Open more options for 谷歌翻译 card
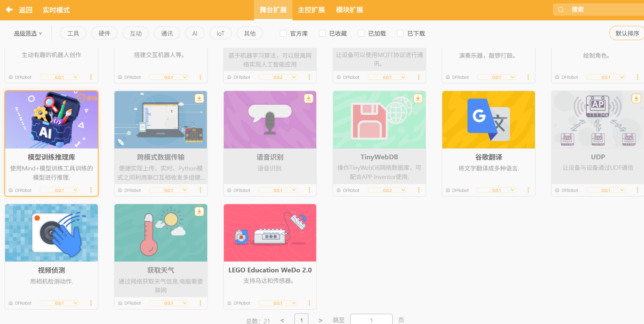Viewport: 644px width, 324px height. tap(528, 190)
